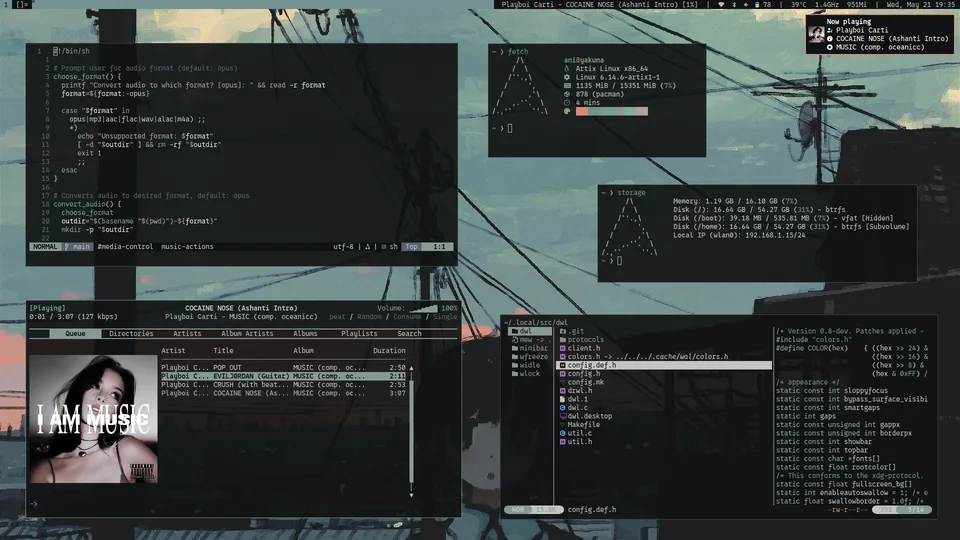Click the track icon beside COCAINE NOSE in the notification

coord(830,39)
